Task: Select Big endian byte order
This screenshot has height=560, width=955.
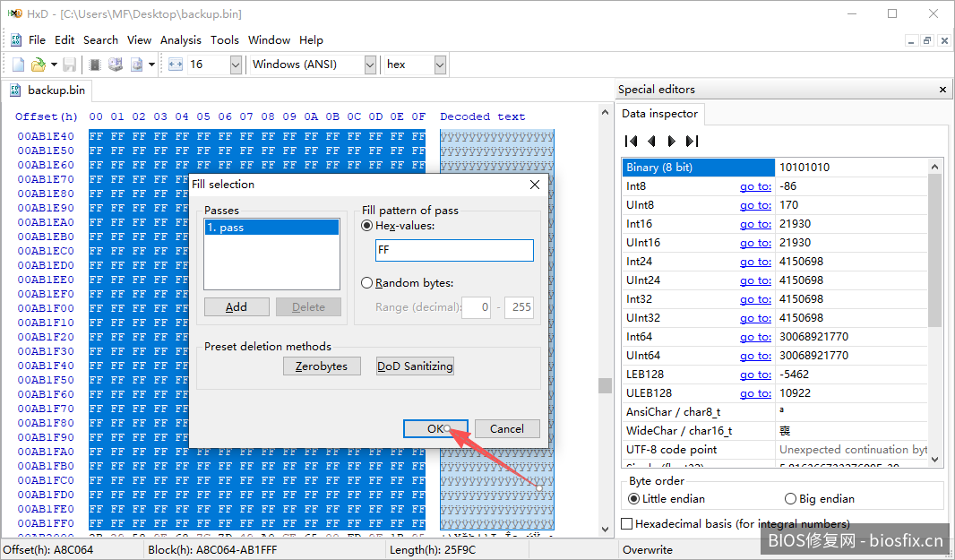Action: coord(791,499)
